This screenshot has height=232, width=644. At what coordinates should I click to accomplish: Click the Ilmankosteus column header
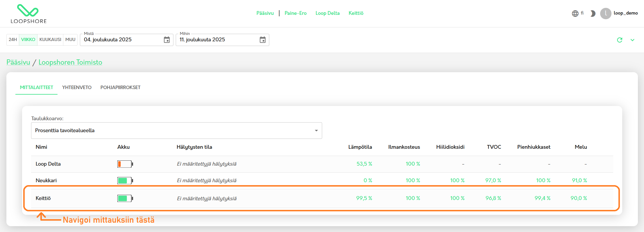(x=404, y=147)
